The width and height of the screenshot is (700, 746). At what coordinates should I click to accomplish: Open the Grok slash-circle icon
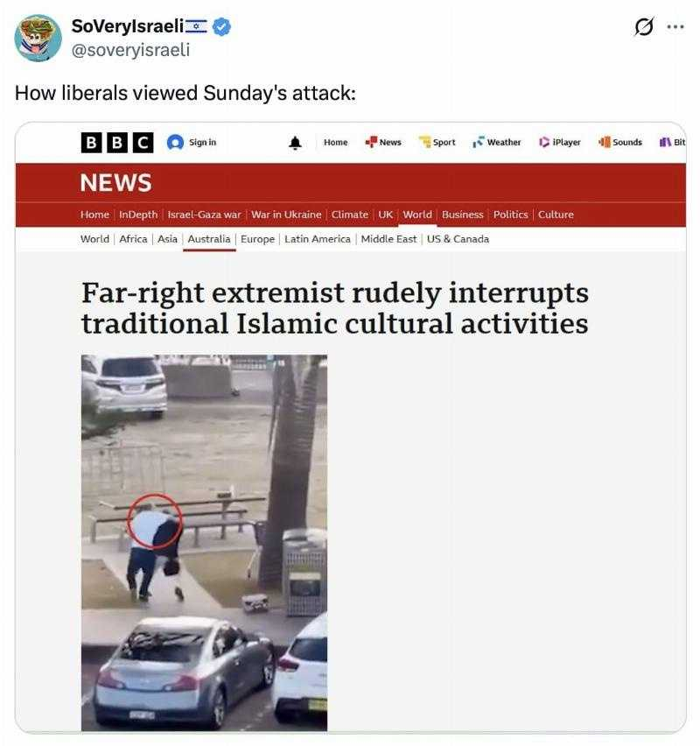coord(644,26)
